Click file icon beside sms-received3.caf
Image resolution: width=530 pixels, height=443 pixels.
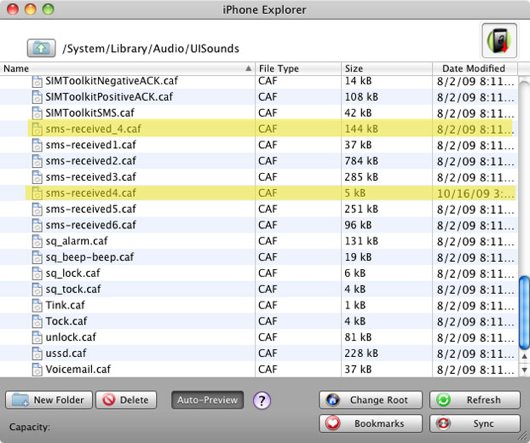37,177
